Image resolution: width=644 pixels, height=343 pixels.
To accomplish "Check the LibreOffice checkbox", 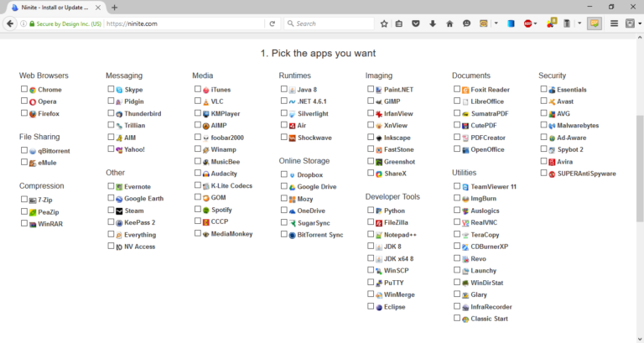I will (457, 101).
